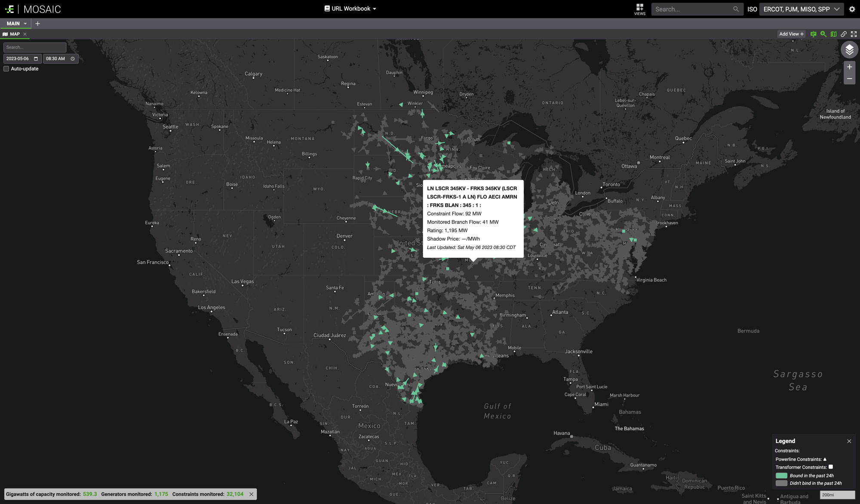Expand the URL Workbook dropdown
860x504 pixels.
pos(375,9)
